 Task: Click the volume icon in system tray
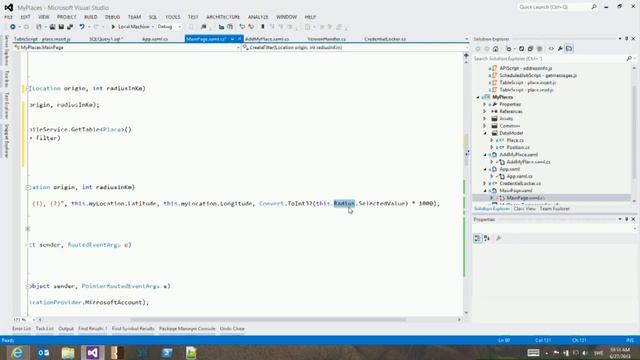pos(585,353)
